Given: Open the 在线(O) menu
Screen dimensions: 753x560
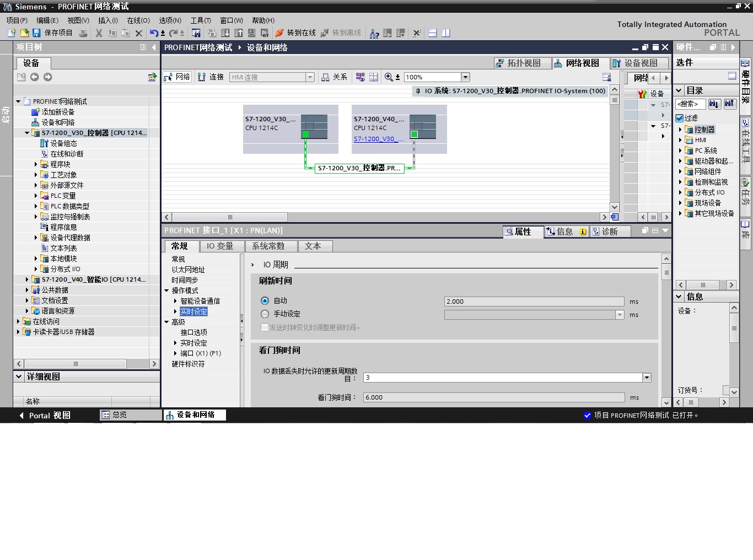Looking at the screenshot, I should (138, 20).
